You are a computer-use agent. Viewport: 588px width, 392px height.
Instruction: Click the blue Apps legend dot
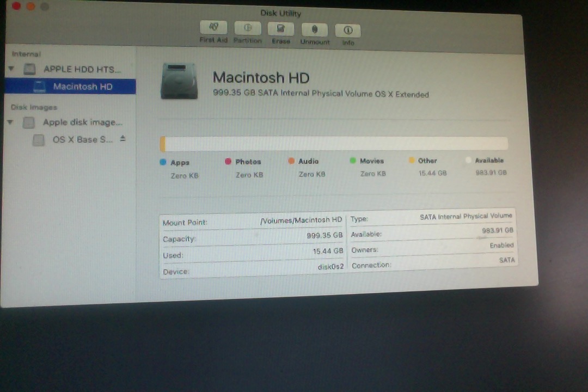163,162
